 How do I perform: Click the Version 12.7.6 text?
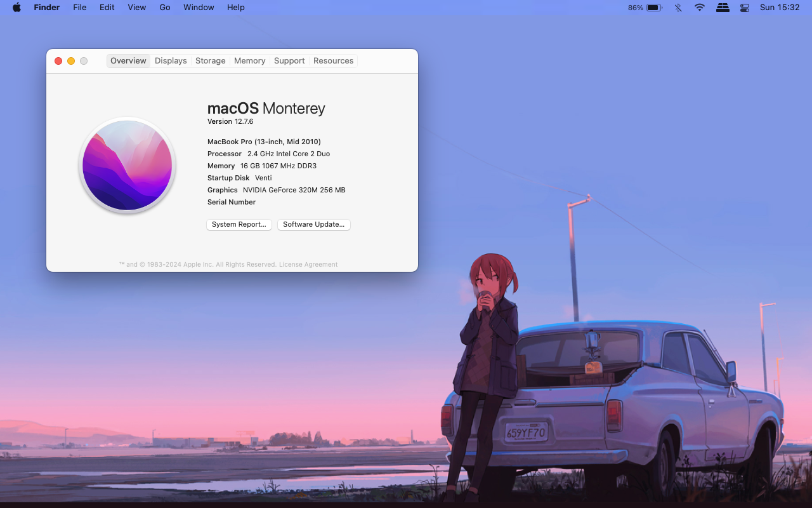pos(230,122)
